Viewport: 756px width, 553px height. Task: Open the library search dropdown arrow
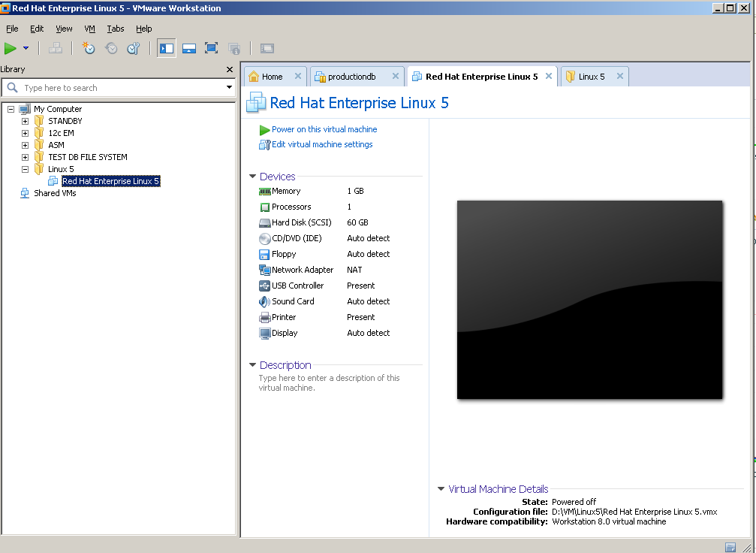pyautogui.click(x=229, y=88)
